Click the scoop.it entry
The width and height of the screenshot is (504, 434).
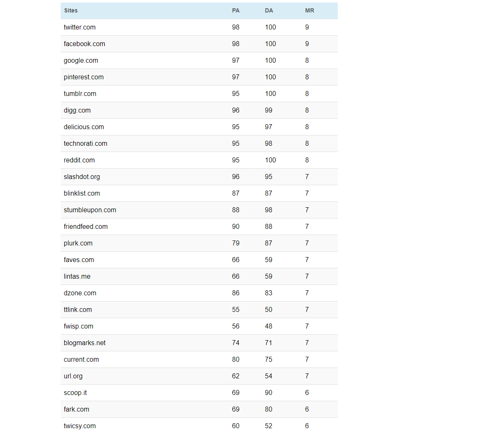pos(75,392)
